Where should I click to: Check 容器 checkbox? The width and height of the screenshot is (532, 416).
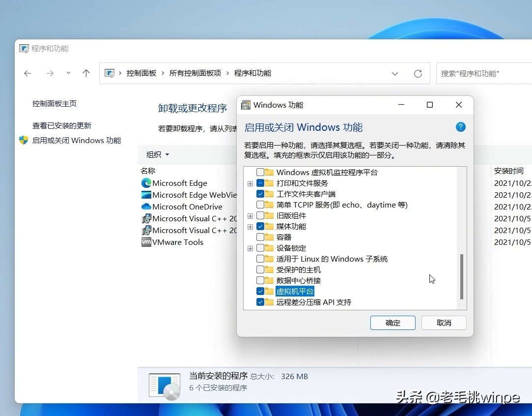click(x=260, y=237)
